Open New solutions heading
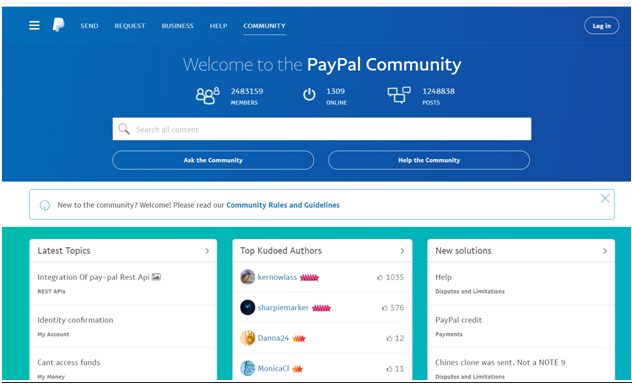 [x=463, y=251]
